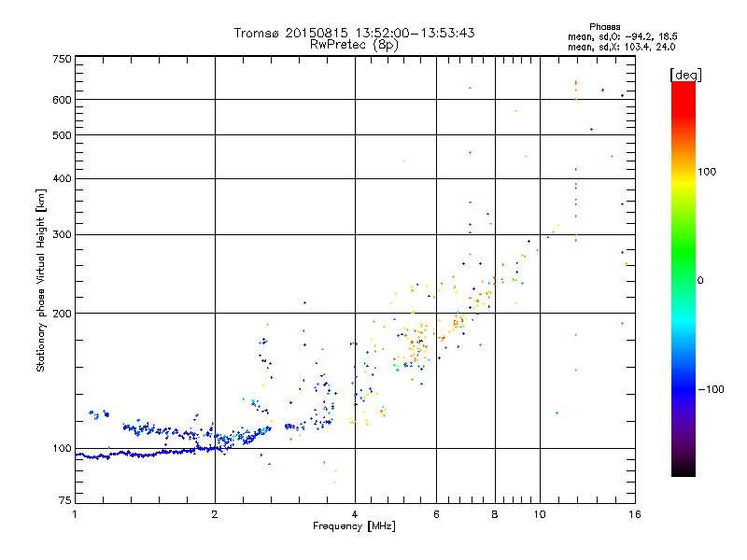Click the colorbar tick label "0"
Viewport: 747px width, 560px height.
coord(700,281)
